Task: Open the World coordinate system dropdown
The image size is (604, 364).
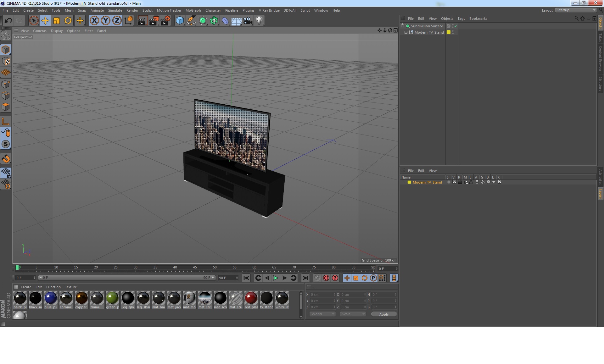Action: 322,314
